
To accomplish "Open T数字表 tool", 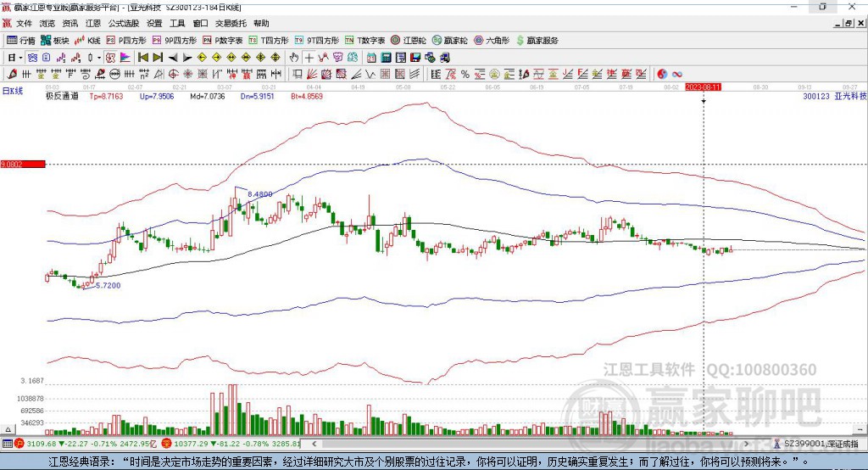I will 364,41.
